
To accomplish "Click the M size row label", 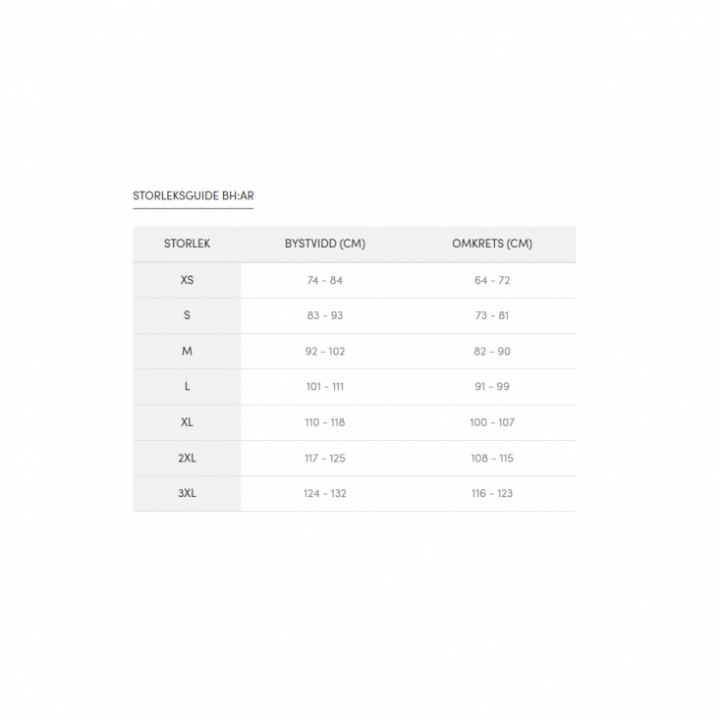I will click(187, 352).
